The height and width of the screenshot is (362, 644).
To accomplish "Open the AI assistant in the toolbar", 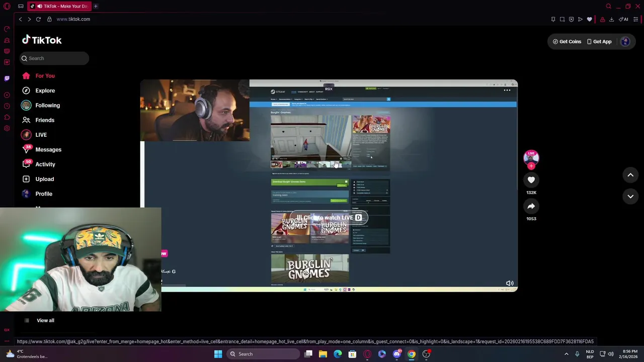I will pos(624,19).
